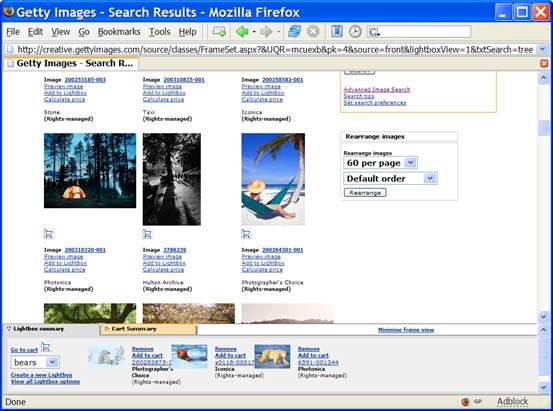The height and width of the screenshot is (411, 553).
Task: Expand the Cart Summary tab
Action: click(x=148, y=329)
